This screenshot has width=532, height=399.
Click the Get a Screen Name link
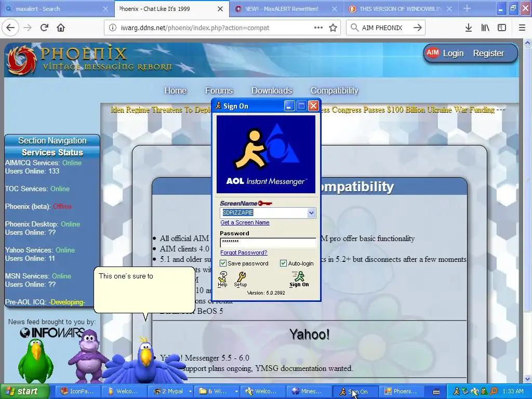click(245, 222)
